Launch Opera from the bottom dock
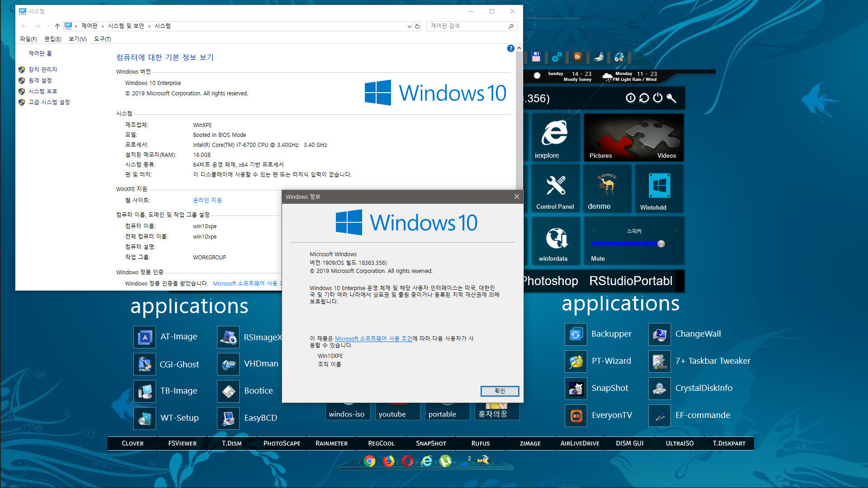 tap(407, 461)
